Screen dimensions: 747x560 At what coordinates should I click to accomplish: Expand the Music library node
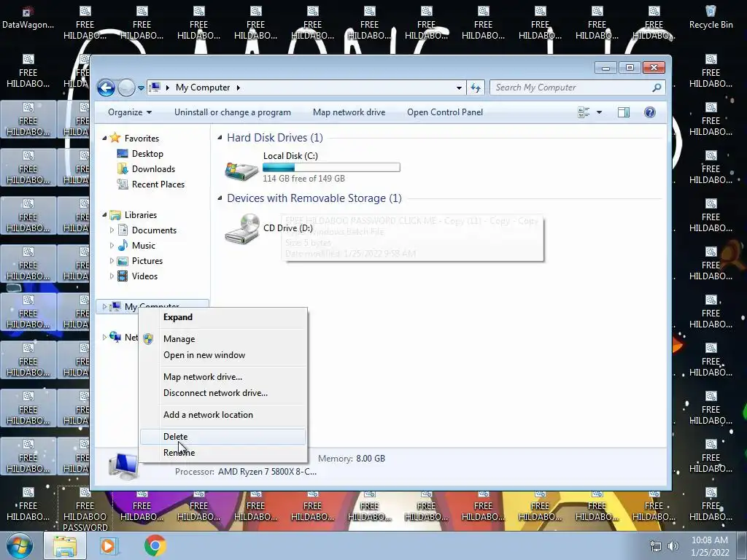pos(112,246)
